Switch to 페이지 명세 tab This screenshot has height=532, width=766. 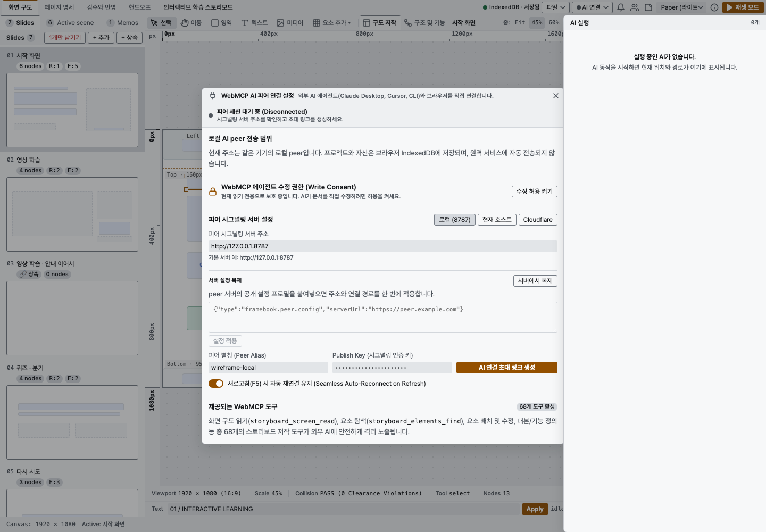[60, 7]
